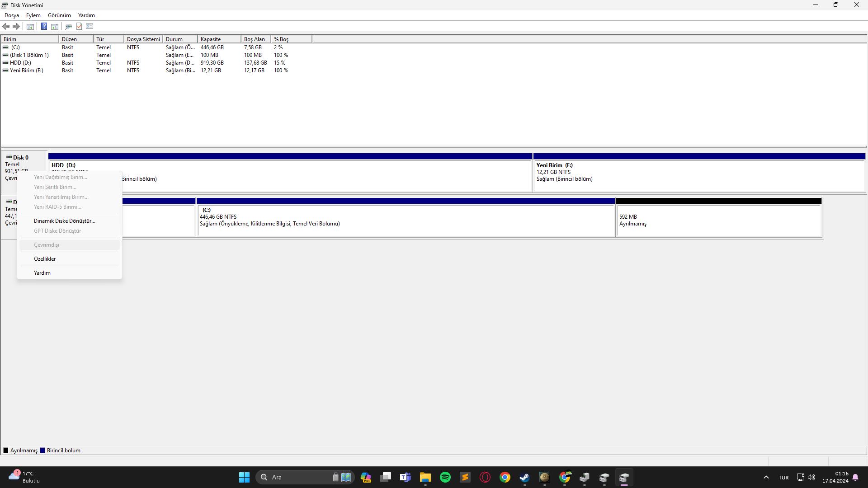Click the show/hide console tree icon
868x488 pixels.
point(30,27)
